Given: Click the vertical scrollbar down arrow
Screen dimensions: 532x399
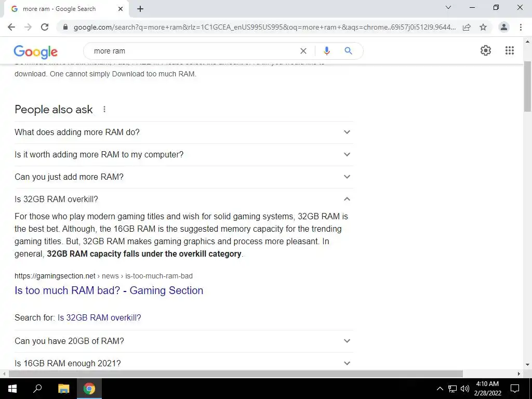Looking at the screenshot, I should pyautogui.click(x=527, y=365).
